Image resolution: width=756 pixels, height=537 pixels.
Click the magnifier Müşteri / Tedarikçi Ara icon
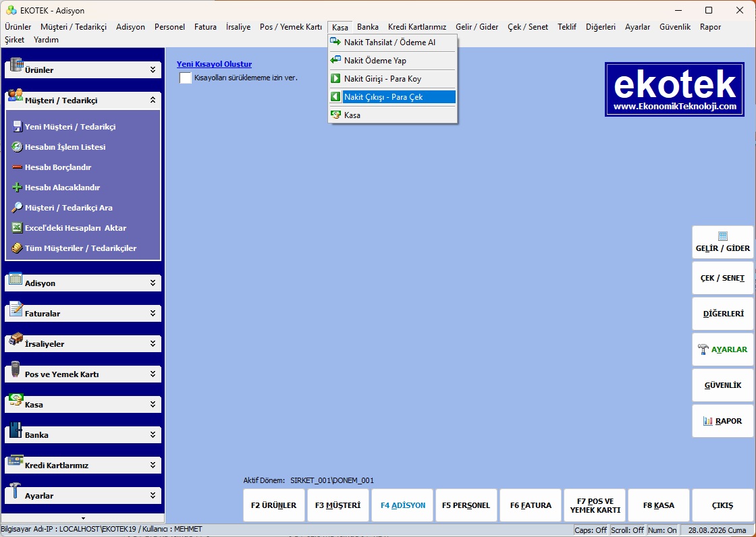pos(18,208)
